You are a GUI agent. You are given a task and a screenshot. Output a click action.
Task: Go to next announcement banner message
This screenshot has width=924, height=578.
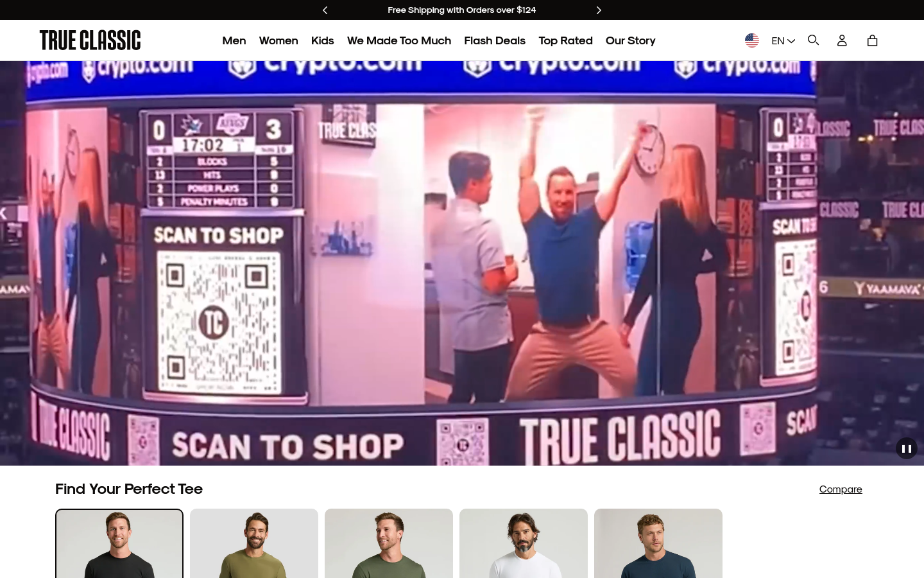(x=599, y=10)
